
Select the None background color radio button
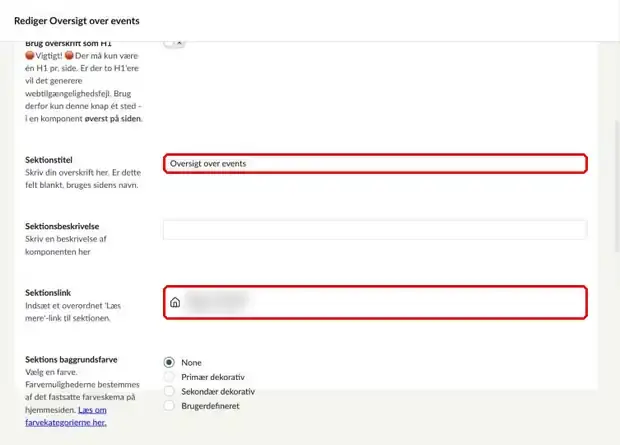coord(169,362)
